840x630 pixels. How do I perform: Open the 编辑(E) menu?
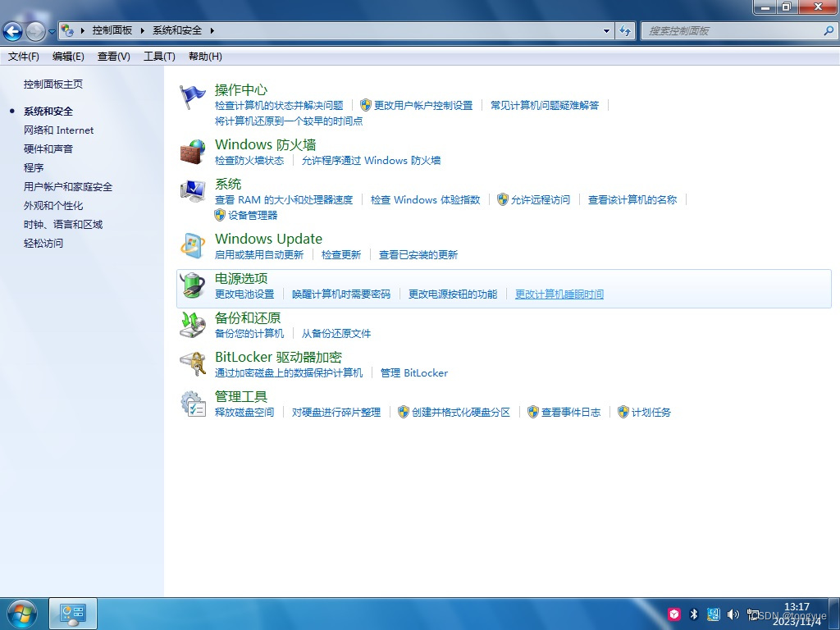point(68,57)
